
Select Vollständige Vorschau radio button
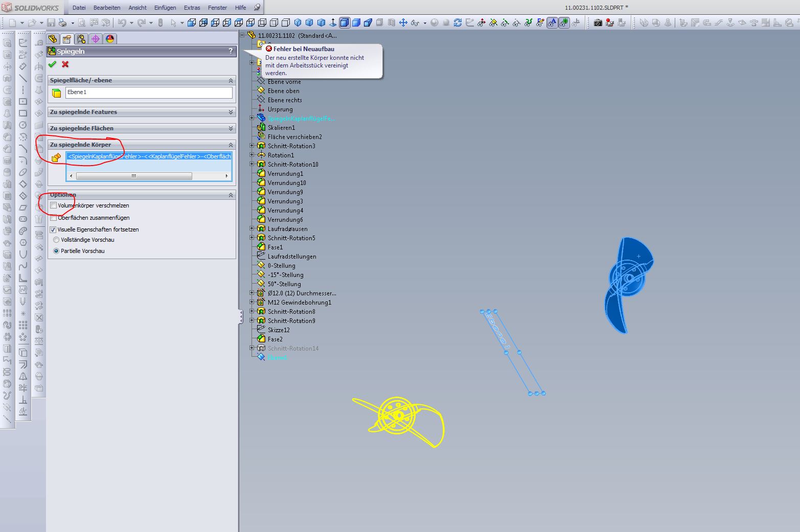56,240
